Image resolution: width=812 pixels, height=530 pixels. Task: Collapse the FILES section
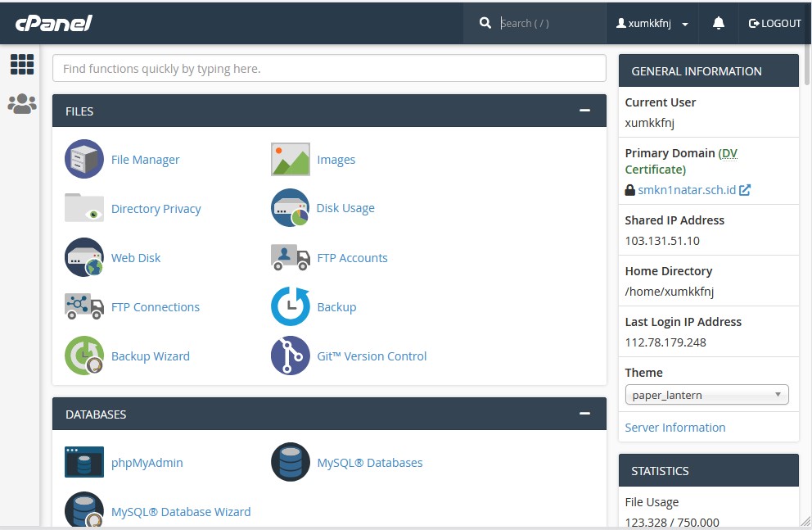[x=584, y=111]
